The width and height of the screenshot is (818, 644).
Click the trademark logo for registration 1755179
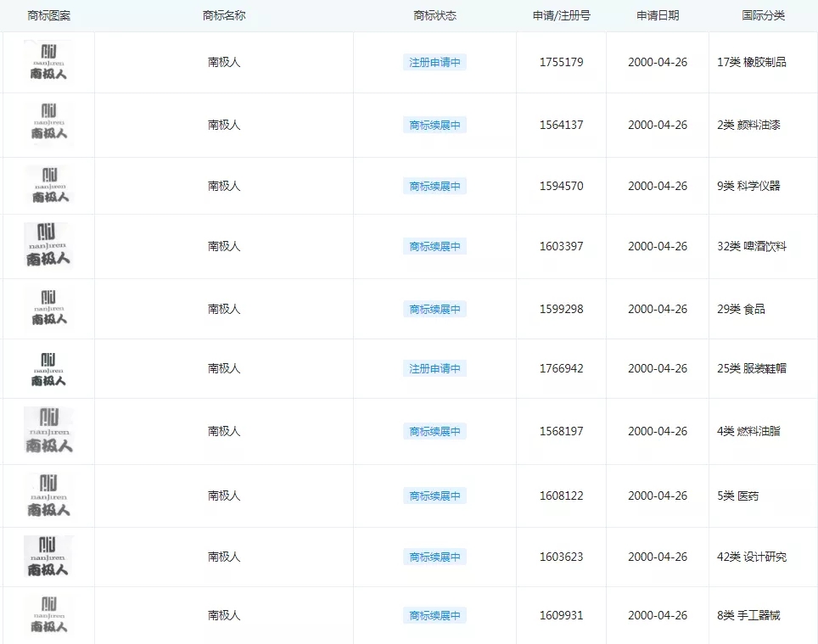click(48, 62)
